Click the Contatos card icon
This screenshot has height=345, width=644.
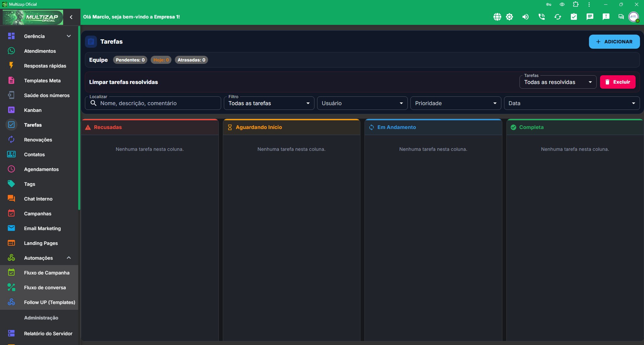(11, 155)
